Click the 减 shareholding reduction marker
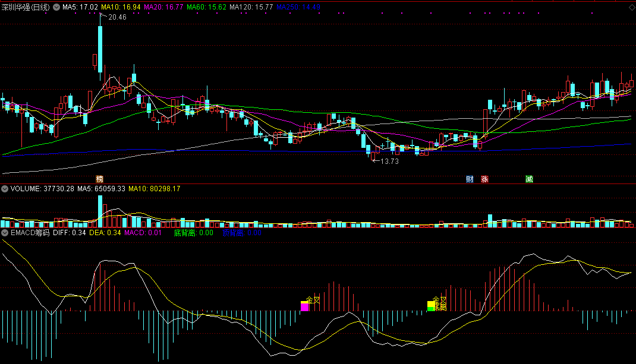 click(530, 179)
